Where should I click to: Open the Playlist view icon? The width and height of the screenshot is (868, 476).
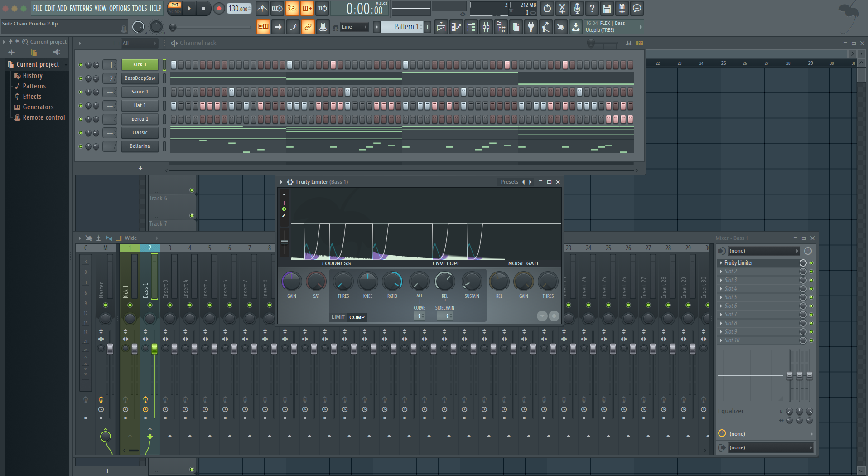(x=441, y=27)
